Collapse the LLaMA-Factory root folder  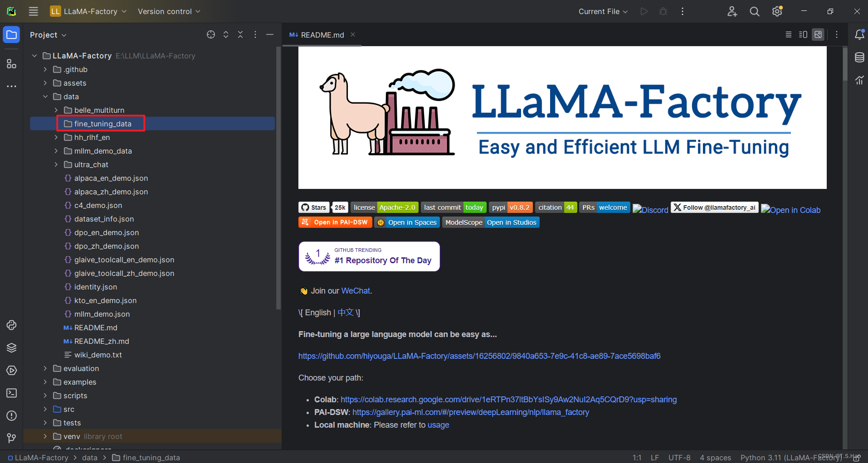pyautogui.click(x=34, y=56)
